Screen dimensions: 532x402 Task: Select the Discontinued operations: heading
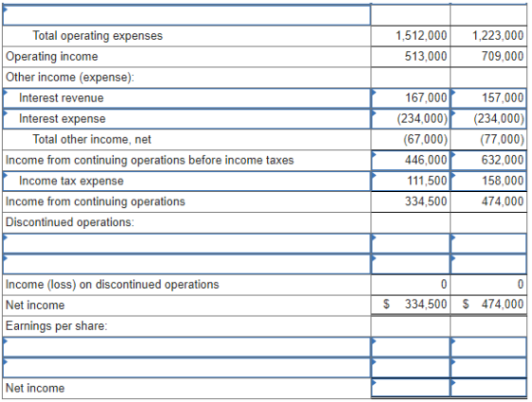coord(70,222)
